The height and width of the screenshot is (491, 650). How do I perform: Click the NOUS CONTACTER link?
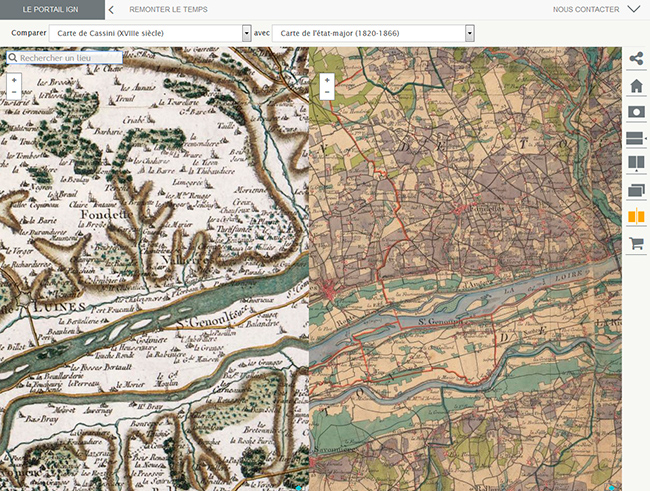click(x=586, y=9)
